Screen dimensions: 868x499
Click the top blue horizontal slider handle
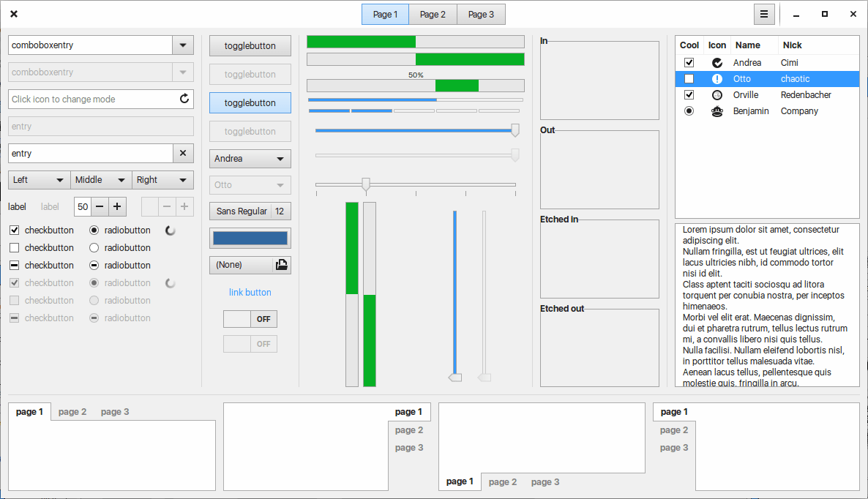click(x=515, y=130)
